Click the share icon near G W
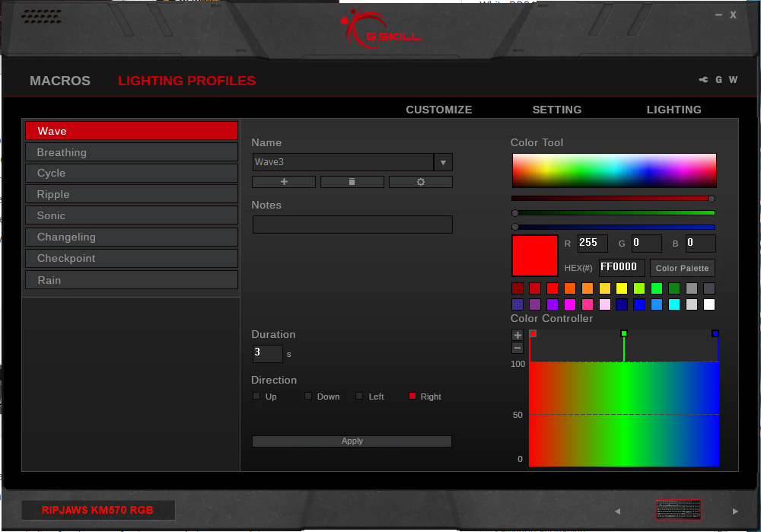This screenshot has width=761, height=532. [703, 80]
